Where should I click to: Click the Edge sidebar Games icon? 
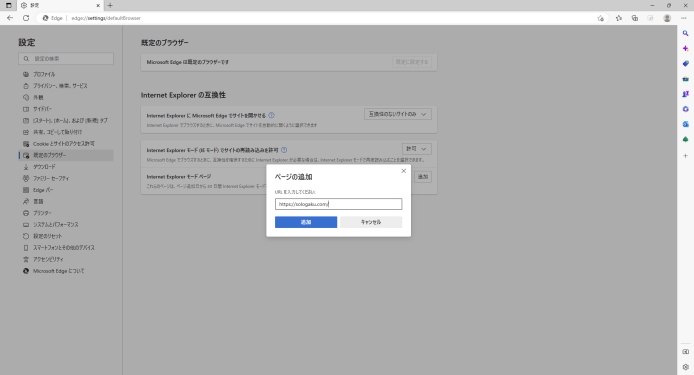(686, 94)
